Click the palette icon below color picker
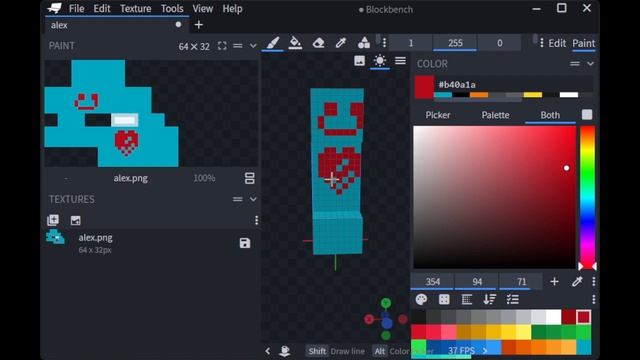Viewport: 640px width, 360px height. (421, 299)
